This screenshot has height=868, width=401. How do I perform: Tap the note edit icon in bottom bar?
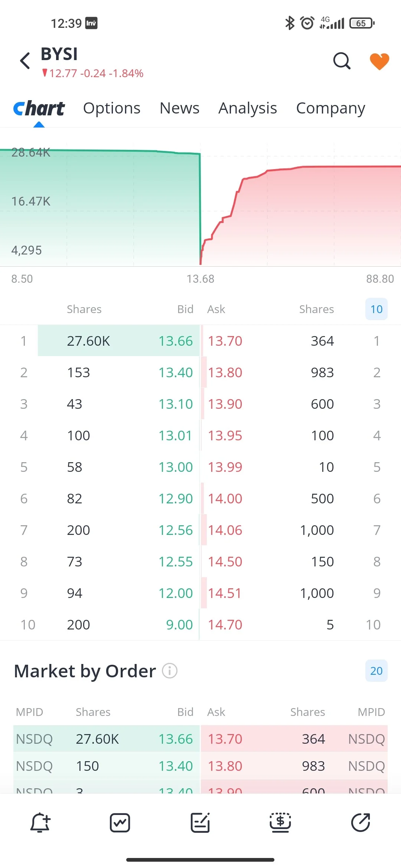[200, 822]
